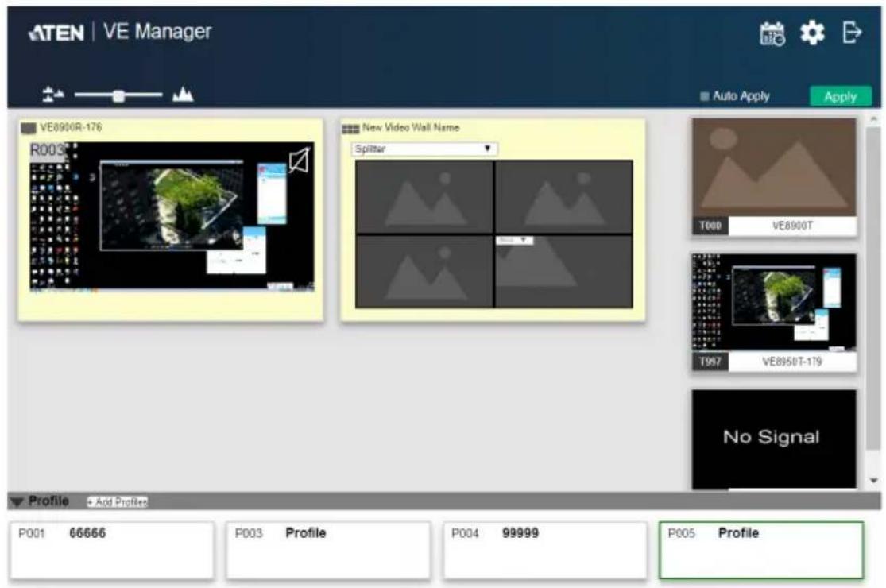Click the green Apply button
The width and height of the screenshot is (886, 588).
click(840, 97)
